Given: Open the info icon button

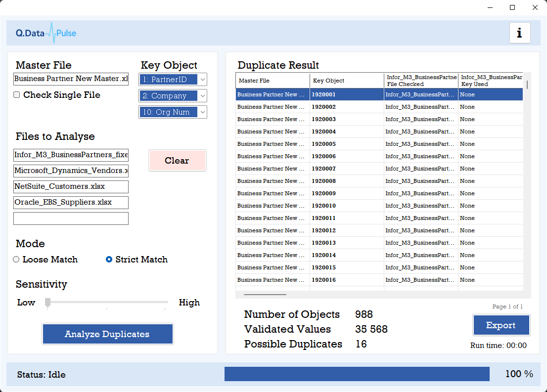Looking at the screenshot, I should [x=520, y=33].
